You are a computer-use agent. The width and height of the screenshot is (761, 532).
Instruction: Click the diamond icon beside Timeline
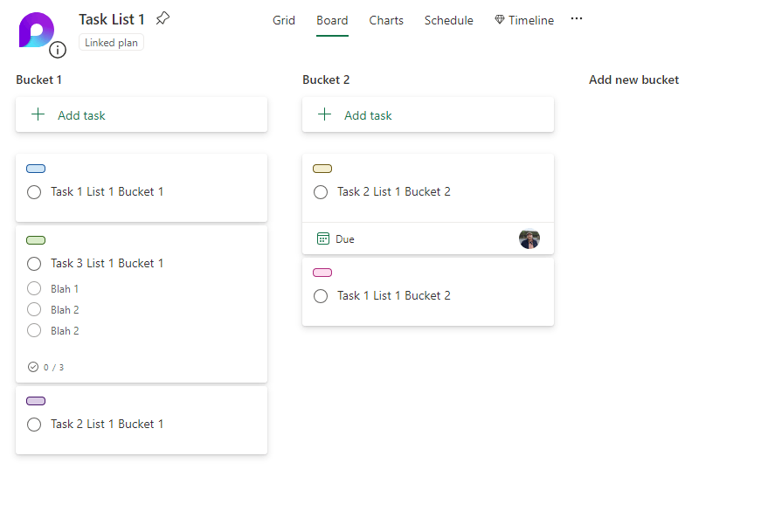[500, 20]
